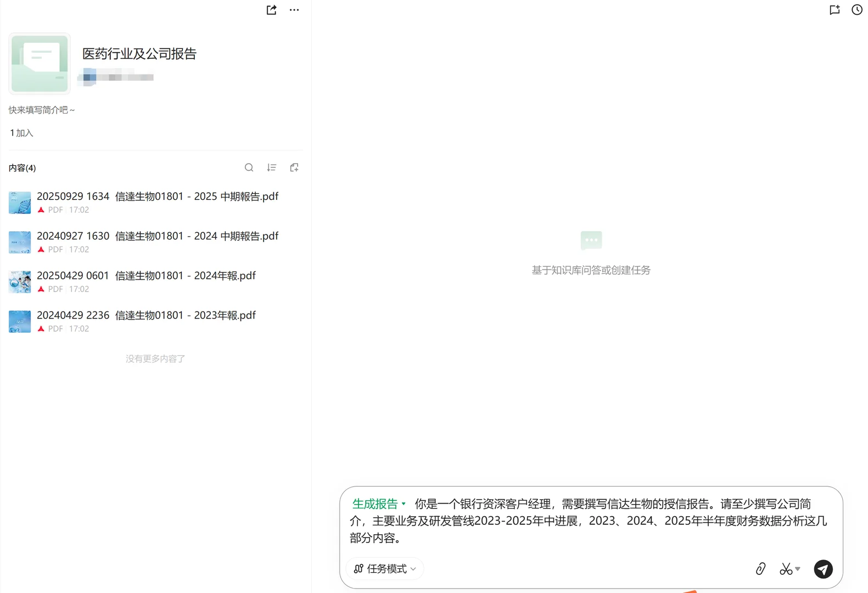Viewport: 868px width, 593px height.
Task: Click thumbnail of 2023年報 PDF
Action: [x=20, y=322]
